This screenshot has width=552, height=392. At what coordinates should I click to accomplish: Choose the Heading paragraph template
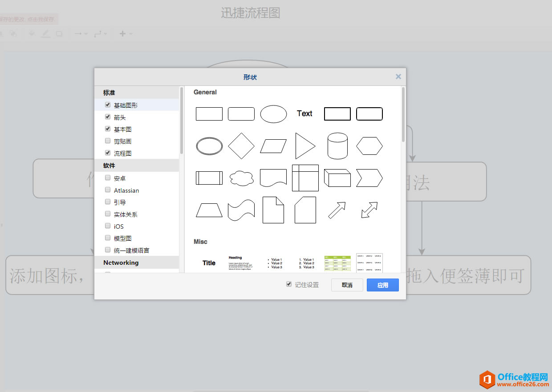241,263
